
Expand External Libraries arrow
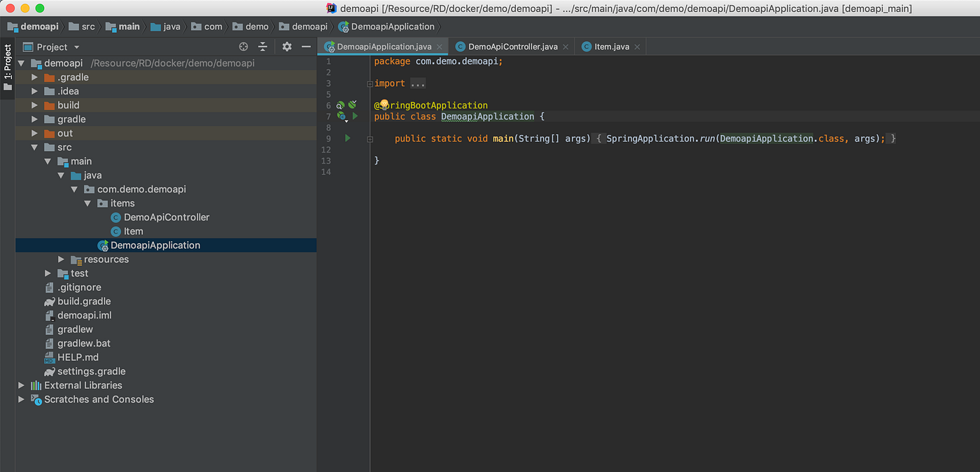pyautogui.click(x=21, y=385)
